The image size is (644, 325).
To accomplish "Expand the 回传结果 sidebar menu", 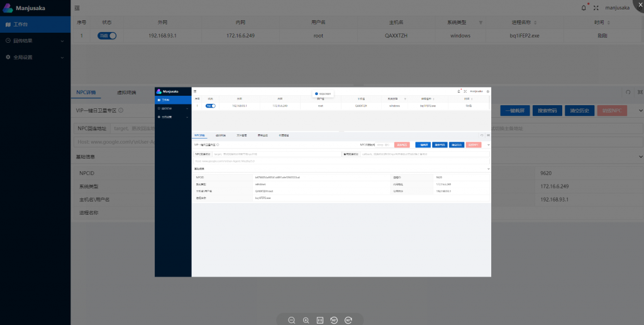I will click(35, 41).
